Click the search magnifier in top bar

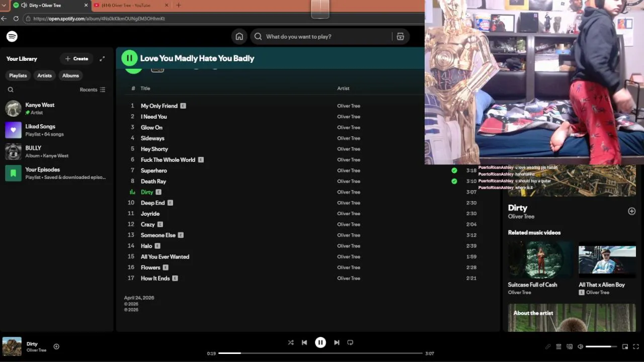click(258, 36)
